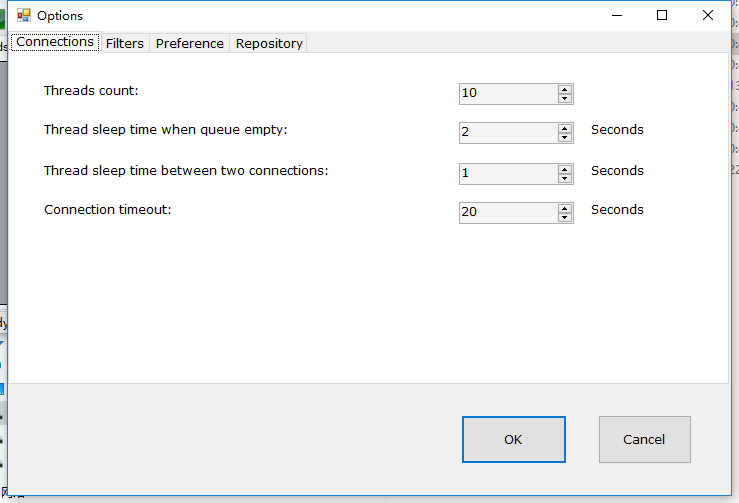
Task: Increase the Connection timeout value
Action: [565, 209]
